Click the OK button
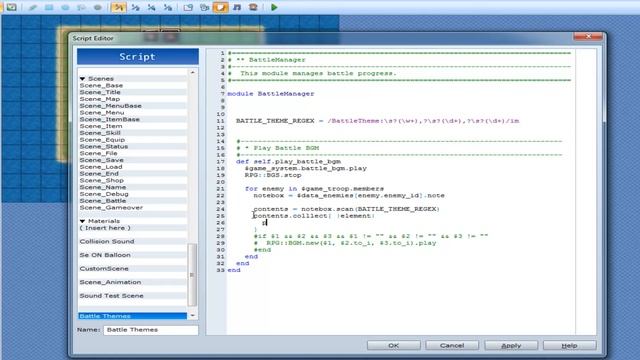The height and width of the screenshot is (360, 640). [393, 345]
